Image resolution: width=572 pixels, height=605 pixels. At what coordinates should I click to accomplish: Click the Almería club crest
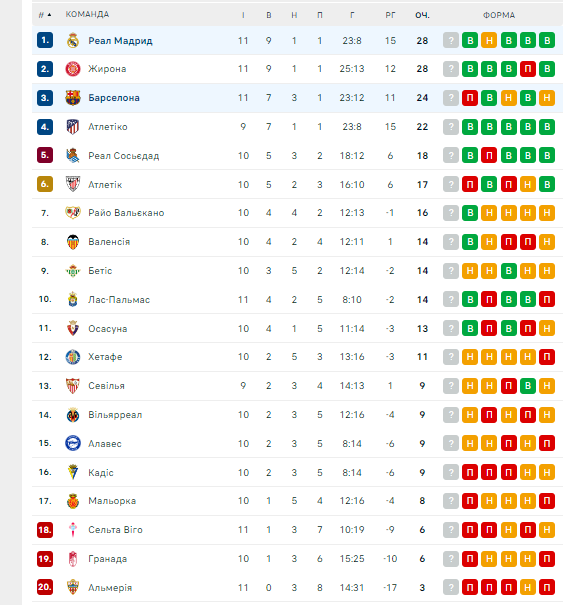pos(73,587)
